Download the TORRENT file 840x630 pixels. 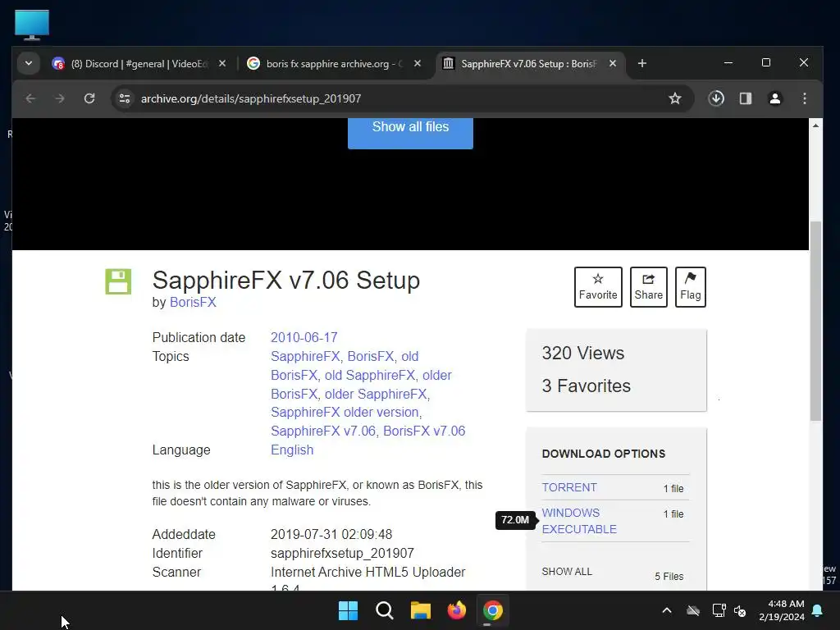[569, 487]
